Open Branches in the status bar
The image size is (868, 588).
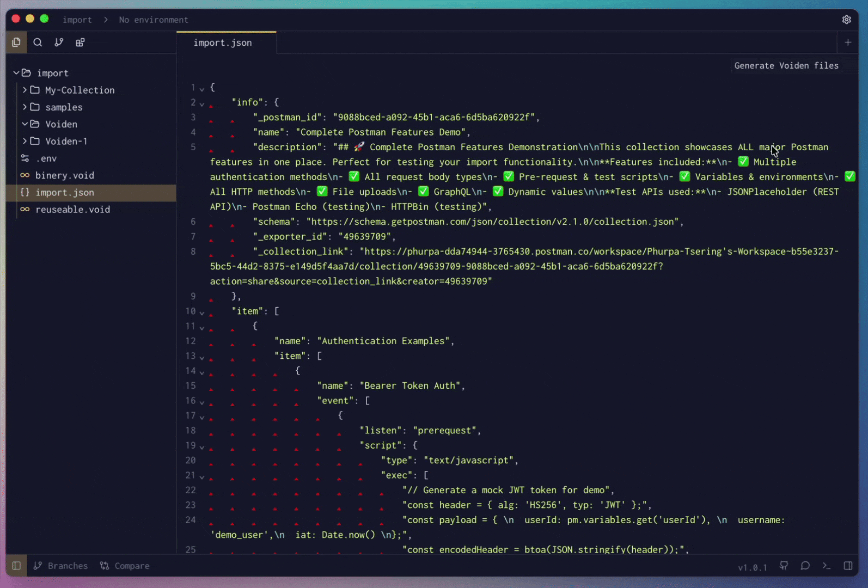(x=60, y=566)
